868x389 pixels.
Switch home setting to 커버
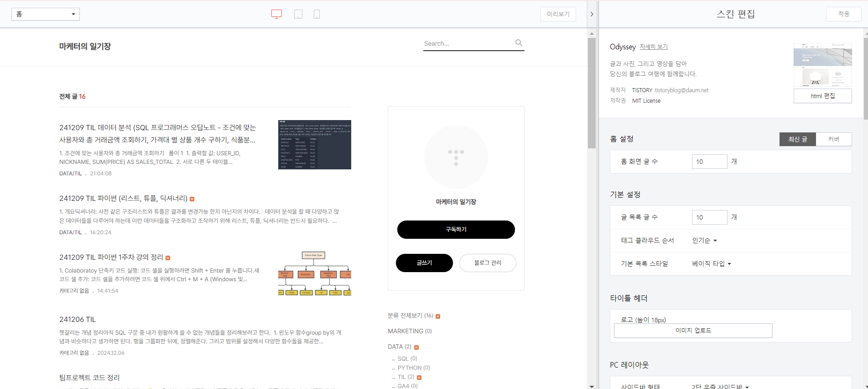(x=834, y=139)
